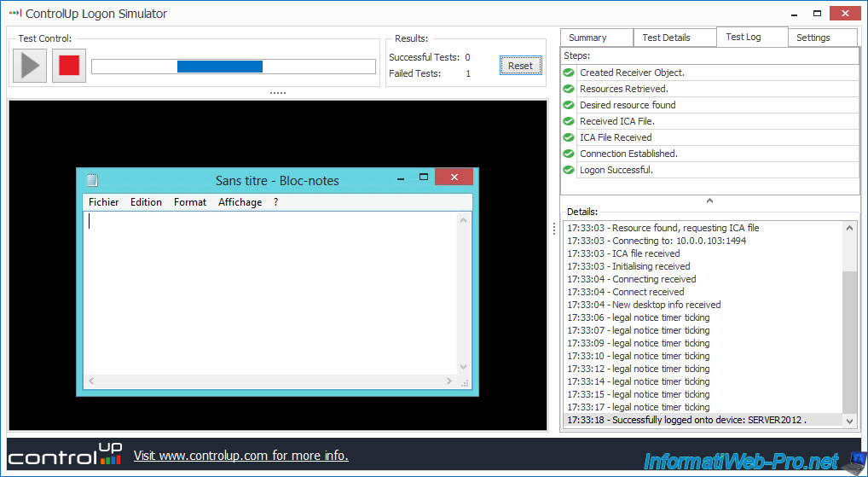Viewport: 868px width, 477px height.
Task: Click green check icon beside Logon Successful
Action: point(569,170)
